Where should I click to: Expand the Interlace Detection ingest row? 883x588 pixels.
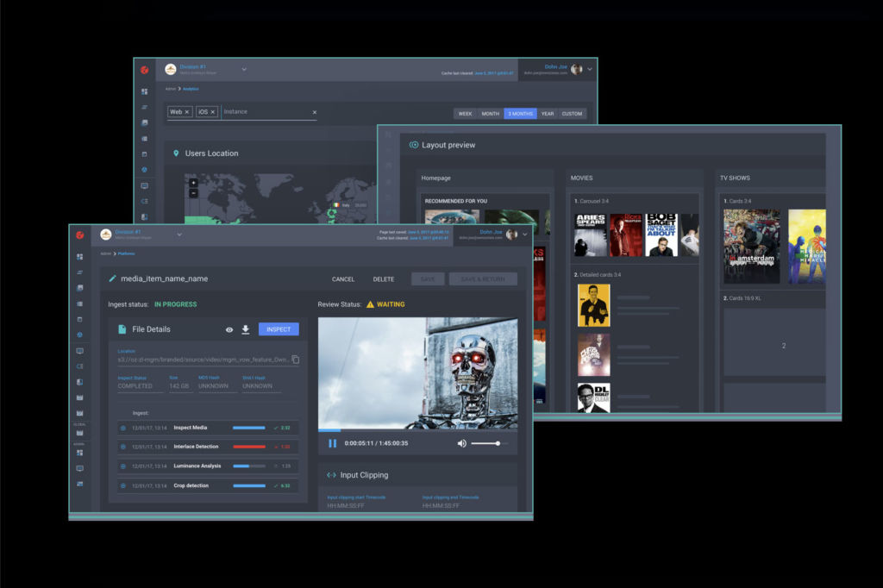pos(122,447)
